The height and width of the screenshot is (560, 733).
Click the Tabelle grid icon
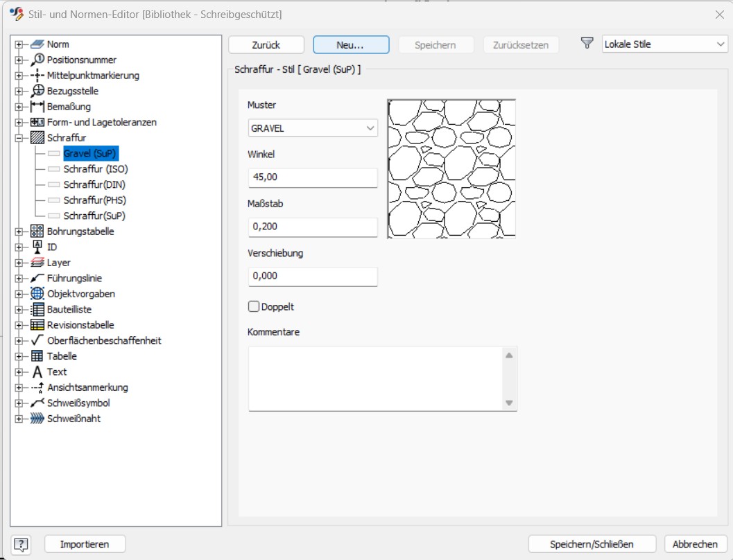click(37, 356)
